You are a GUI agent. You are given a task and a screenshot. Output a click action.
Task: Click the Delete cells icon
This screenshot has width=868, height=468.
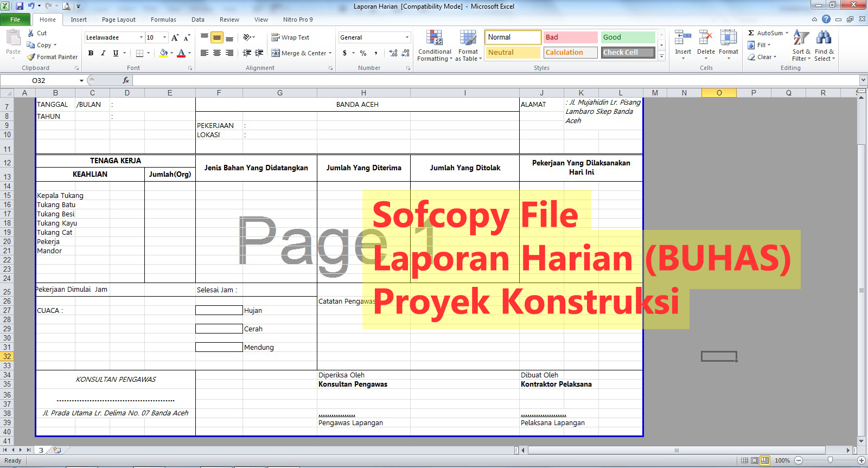(706, 38)
